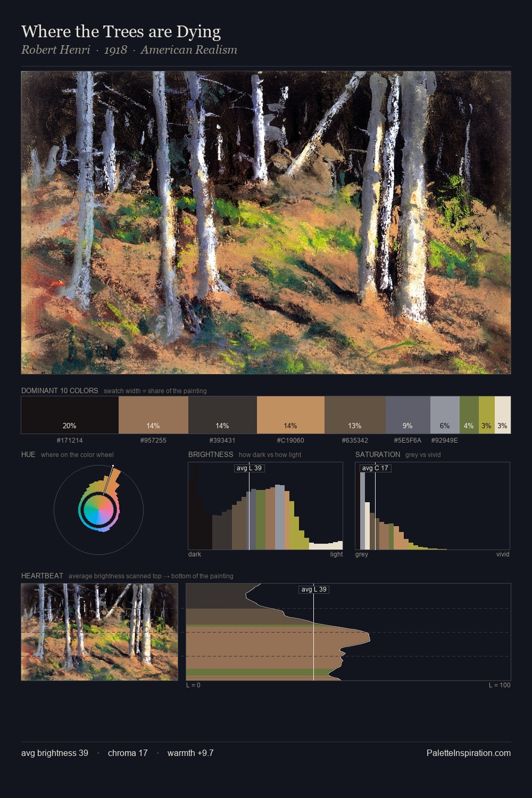Click 'how dark vs how light' caption
Screen dimensions: 532x798
coord(270,455)
